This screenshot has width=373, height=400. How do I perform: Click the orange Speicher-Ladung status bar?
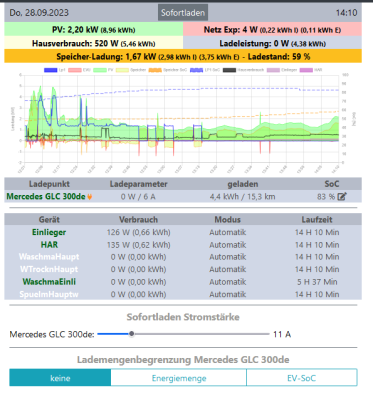coord(183,56)
